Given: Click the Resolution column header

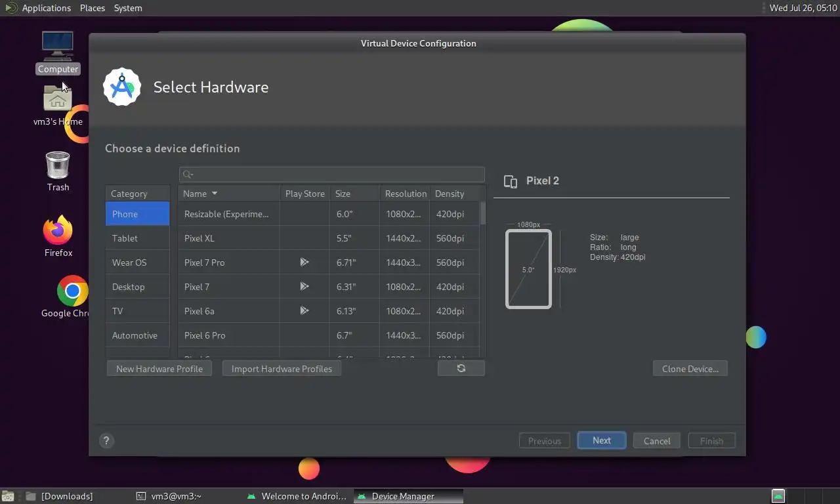Looking at the screenshot, I should pos(404,194).
